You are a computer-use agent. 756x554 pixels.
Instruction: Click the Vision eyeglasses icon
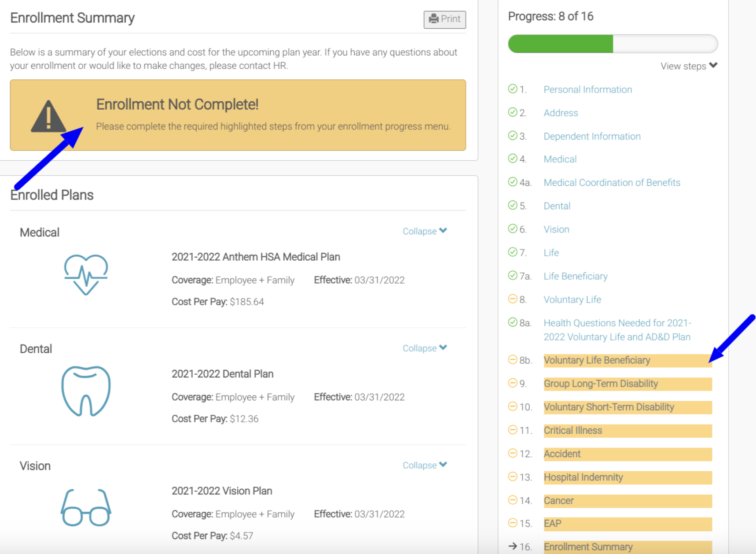(86, 508)
